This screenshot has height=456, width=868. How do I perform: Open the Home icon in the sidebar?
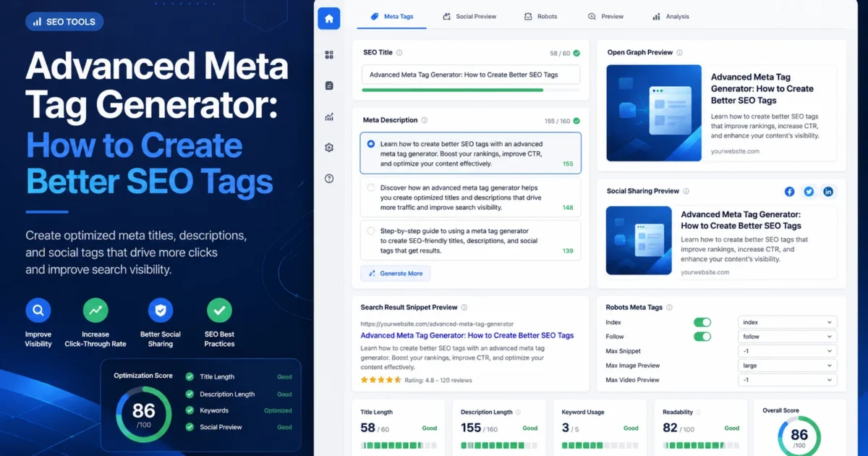(x=329, y=19)
